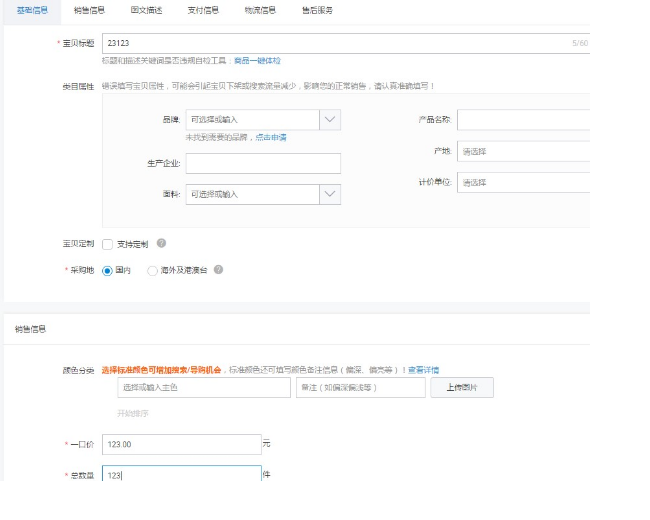Open the 商品一键体检 link
The width and height of the screenshot is (650, 520).
(257, 61)
